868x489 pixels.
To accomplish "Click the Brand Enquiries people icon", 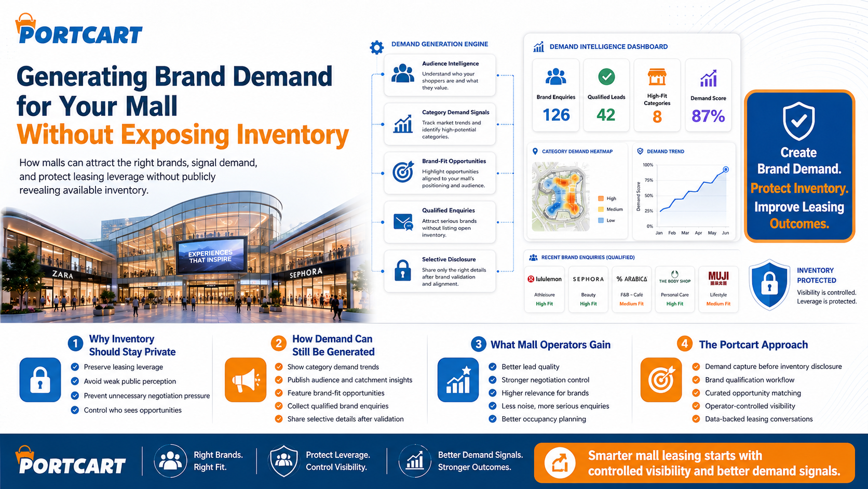I will pos(556,77).
